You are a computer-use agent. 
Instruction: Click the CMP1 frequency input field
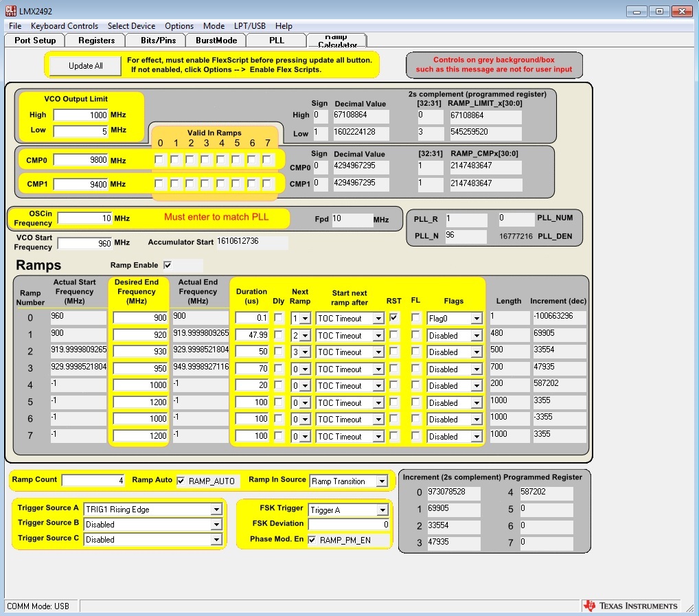[81, 184]
